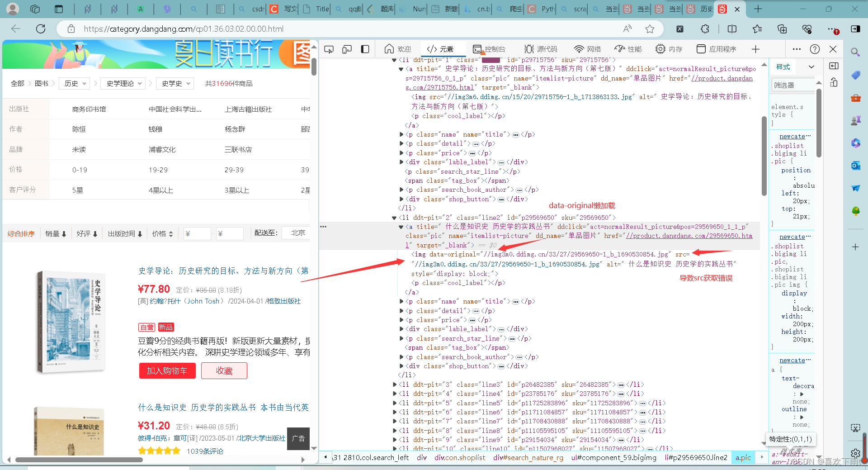Click the 全部 breadcrumb link
This screenshot has height=470, width=868.
pyautogui.click(x=17, y=83)
